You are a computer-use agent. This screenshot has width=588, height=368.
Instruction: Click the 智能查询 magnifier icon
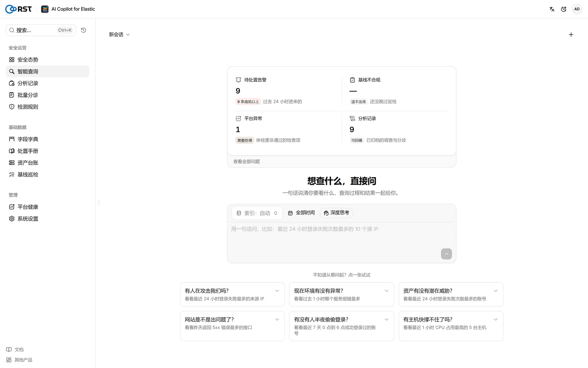click(x=12, y=71)
